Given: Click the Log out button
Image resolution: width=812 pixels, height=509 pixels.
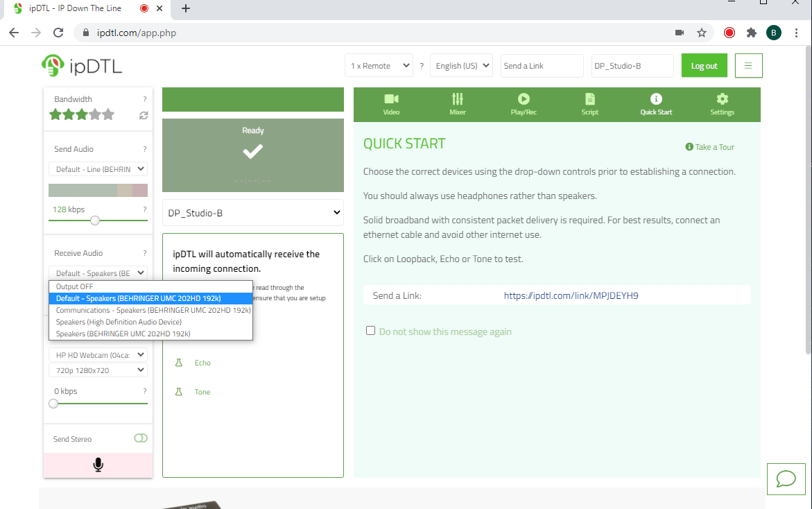Looking at the screenshot, I should click(705, 66).
